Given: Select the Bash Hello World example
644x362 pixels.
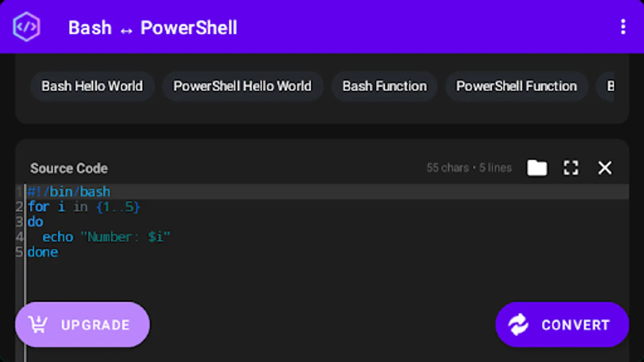Looking at the screenshot, I should [x=92, y=86].
